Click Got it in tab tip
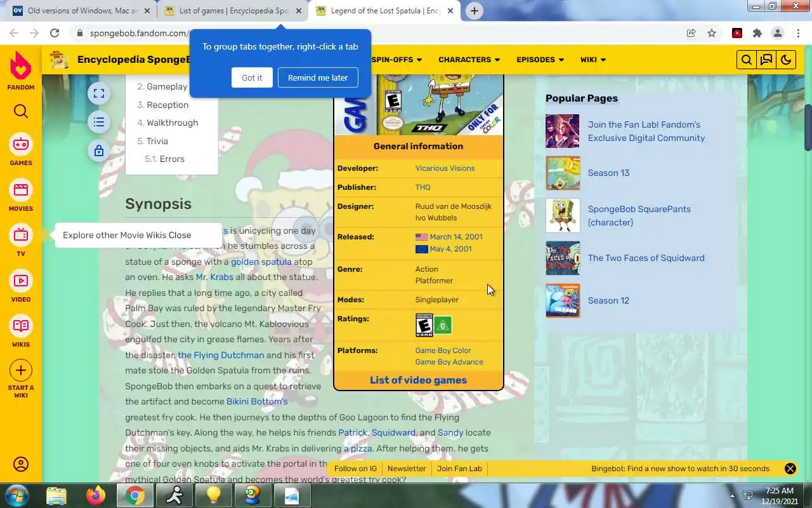812x508 pixels. (252, 77)
